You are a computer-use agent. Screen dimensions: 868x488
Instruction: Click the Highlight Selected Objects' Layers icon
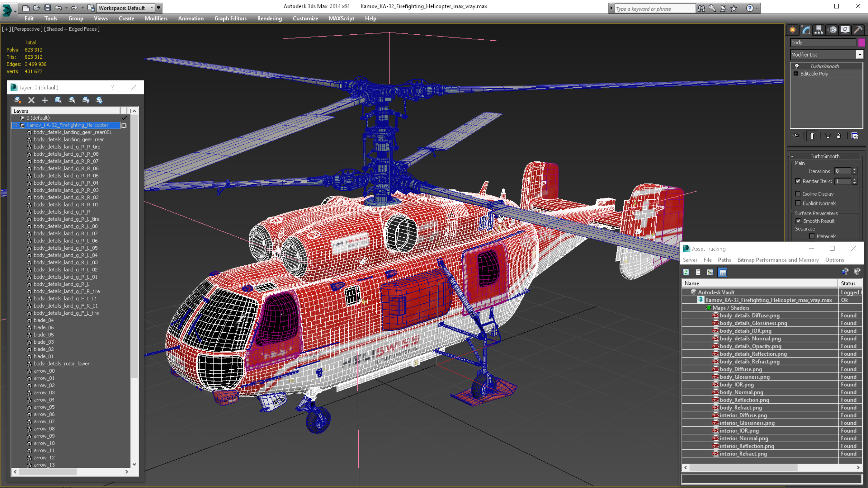[72, 100]
